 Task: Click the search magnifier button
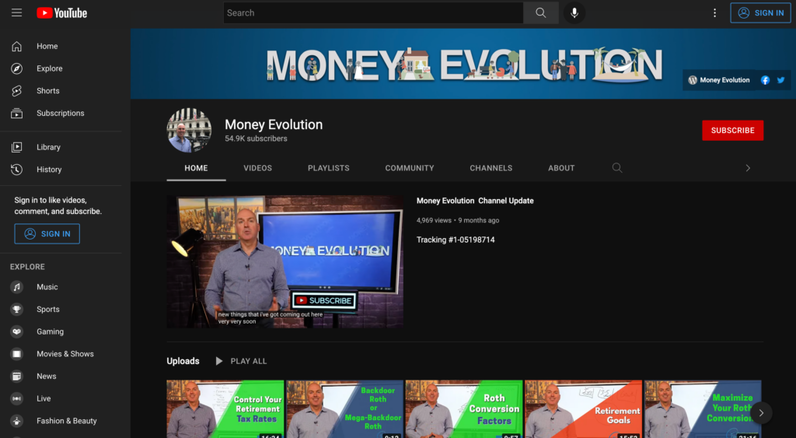pyautogui.click(x=541, y=13)
